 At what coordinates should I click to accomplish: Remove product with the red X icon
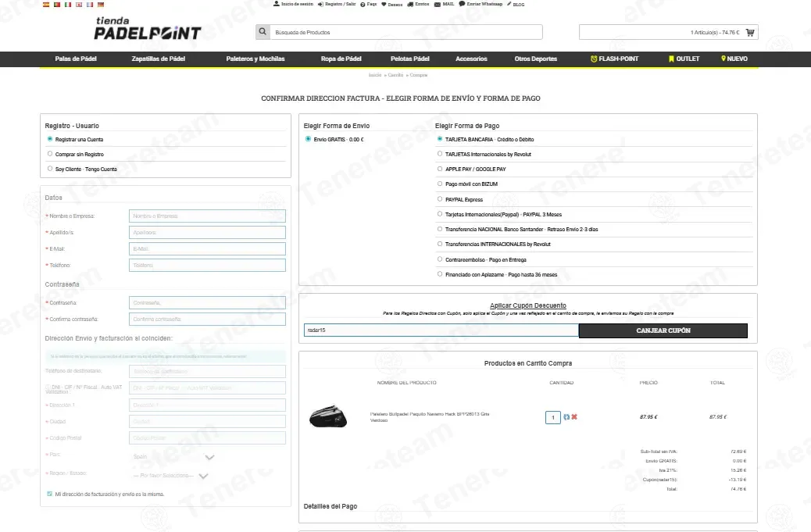(574, 416)
